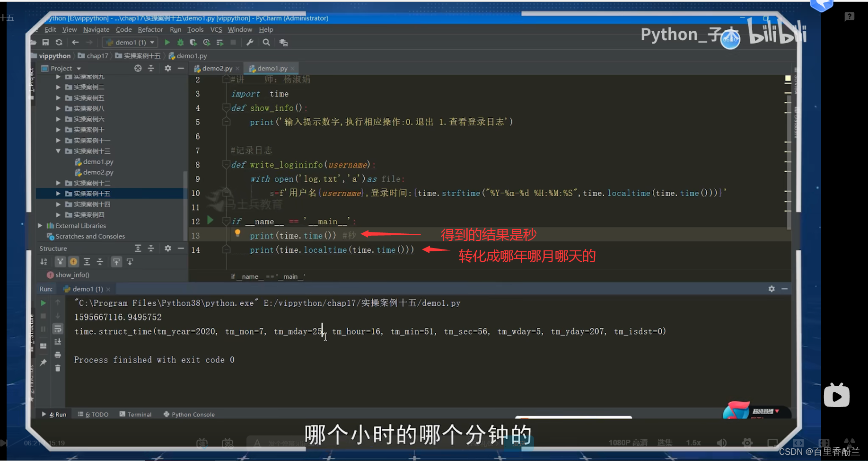Close the demo1 (1) Run tab
The width and height of the screenshot is (868, 461).
point(108,289)
